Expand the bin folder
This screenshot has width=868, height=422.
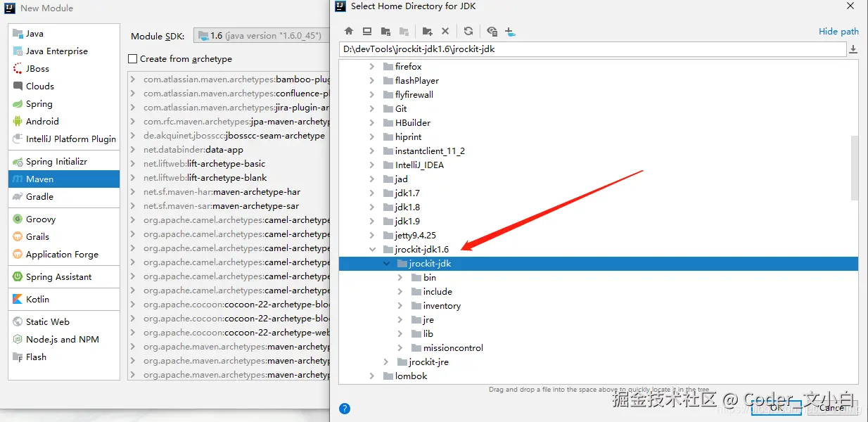[x=400, y=278]
